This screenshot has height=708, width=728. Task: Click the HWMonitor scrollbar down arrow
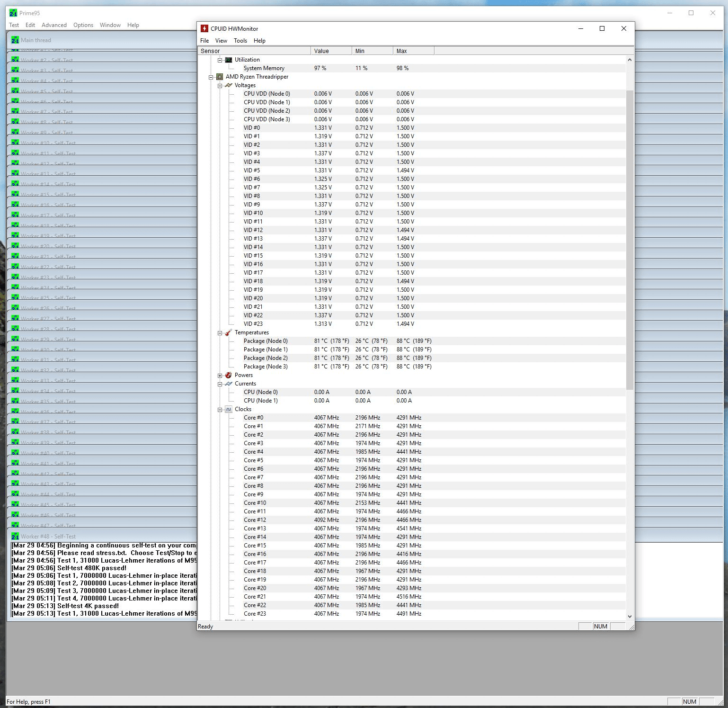(x=630, y=616)
